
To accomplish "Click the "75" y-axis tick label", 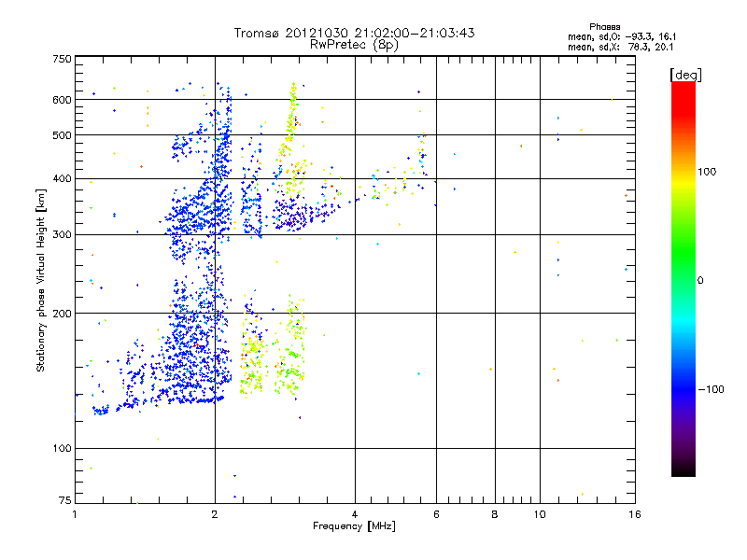I will (x=65, y=500).
